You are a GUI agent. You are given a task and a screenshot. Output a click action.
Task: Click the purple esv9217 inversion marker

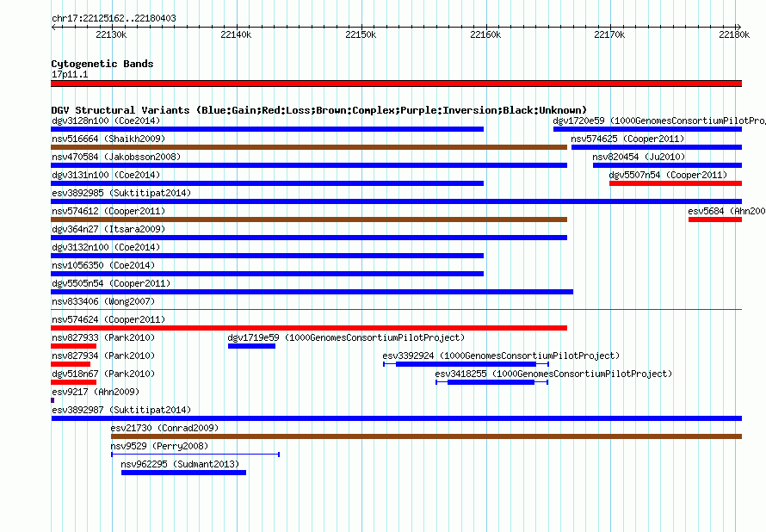tap(53, 400)
